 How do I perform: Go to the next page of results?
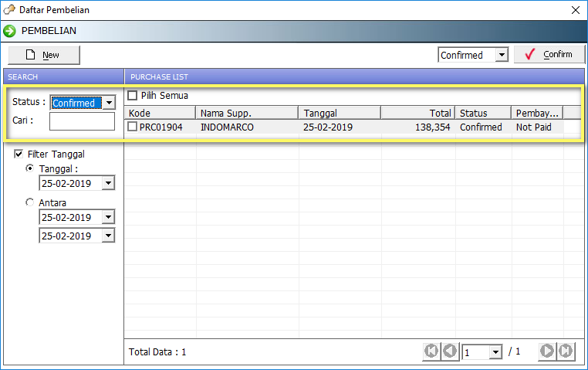click(x=547, y=351)
